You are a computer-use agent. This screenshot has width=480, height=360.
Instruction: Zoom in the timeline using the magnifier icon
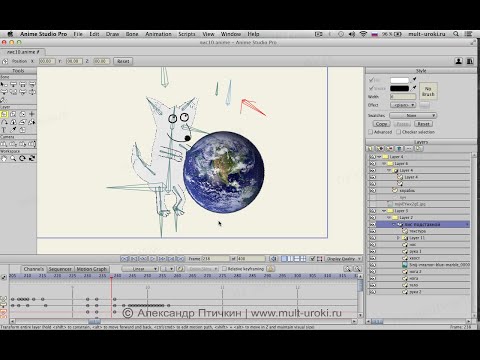[348, 269]
